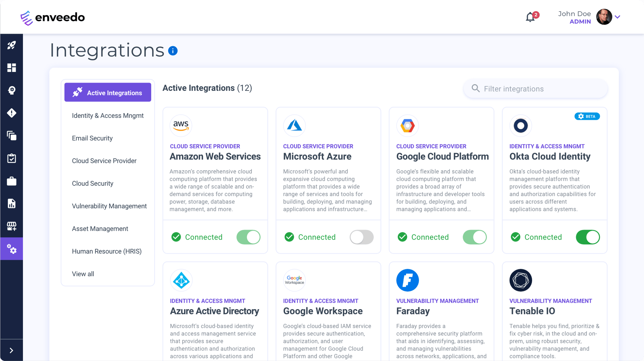Click the Active Integrations button
This screenshot has height=361, width=644.
[108, 92]
